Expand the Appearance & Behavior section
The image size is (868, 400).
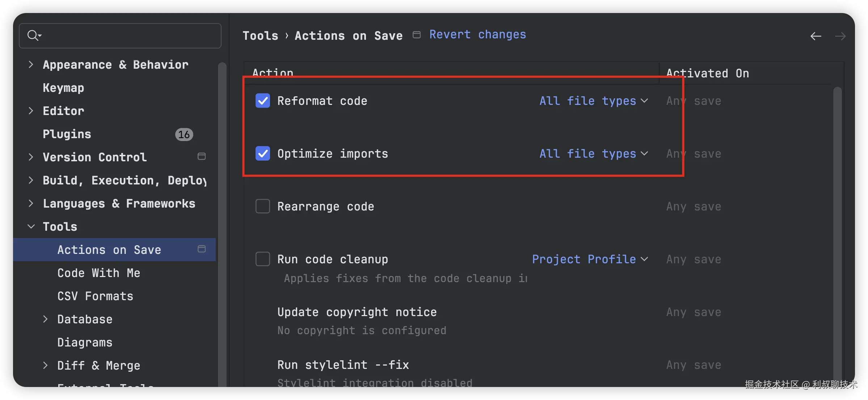tap(31, 65)
